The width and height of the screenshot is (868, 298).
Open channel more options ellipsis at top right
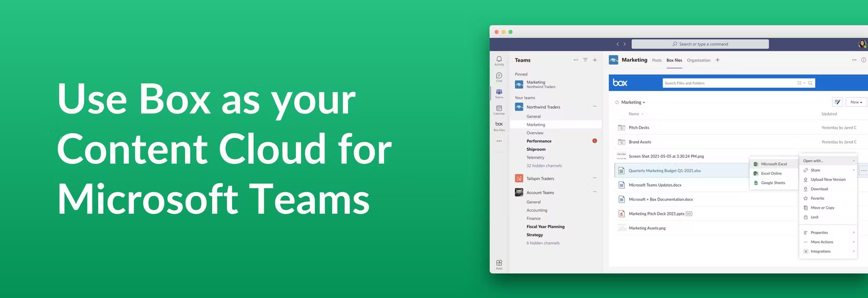pyautogui.click(x=854, y=60)
